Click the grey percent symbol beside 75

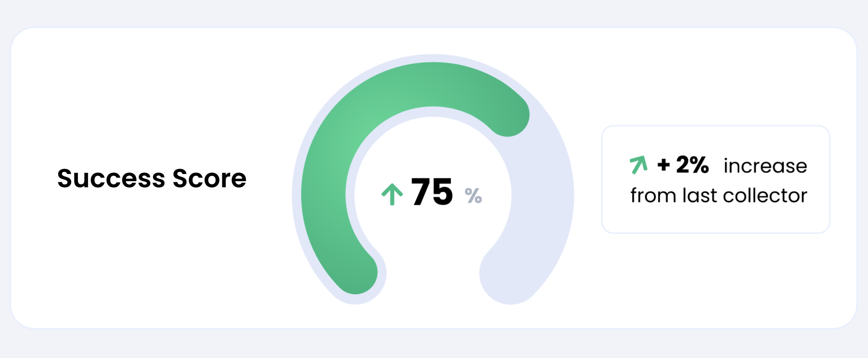(x=473, y=196)
